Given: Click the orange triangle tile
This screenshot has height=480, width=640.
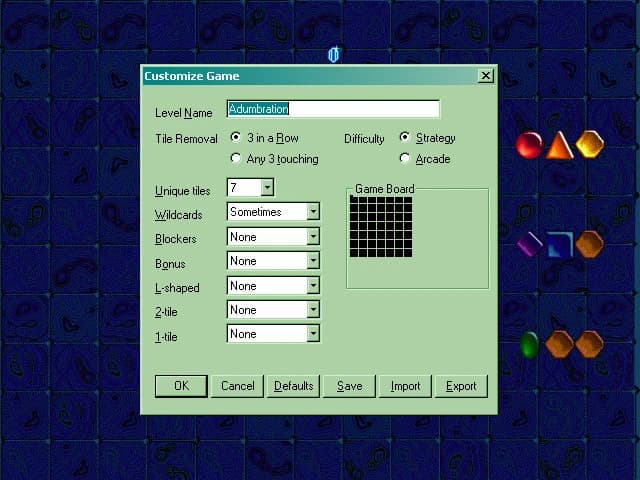Looking at the screenshot, I should (559, 146).
